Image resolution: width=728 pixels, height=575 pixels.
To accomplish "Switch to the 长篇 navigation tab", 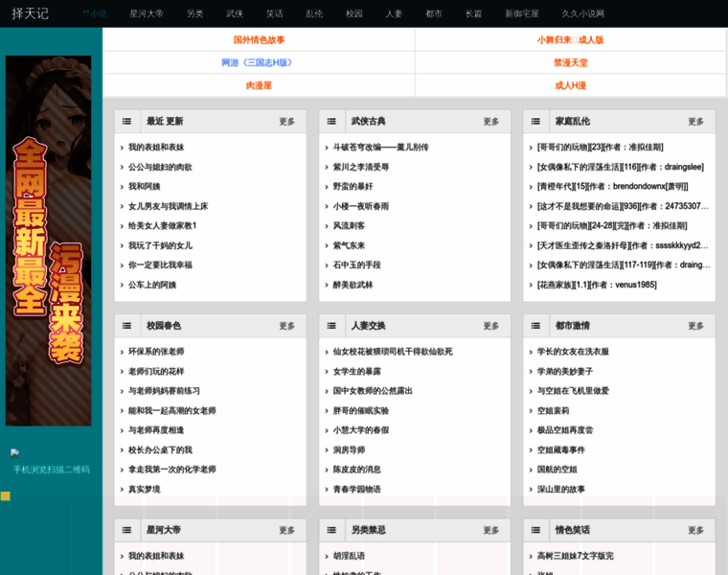I will [473, 14].
